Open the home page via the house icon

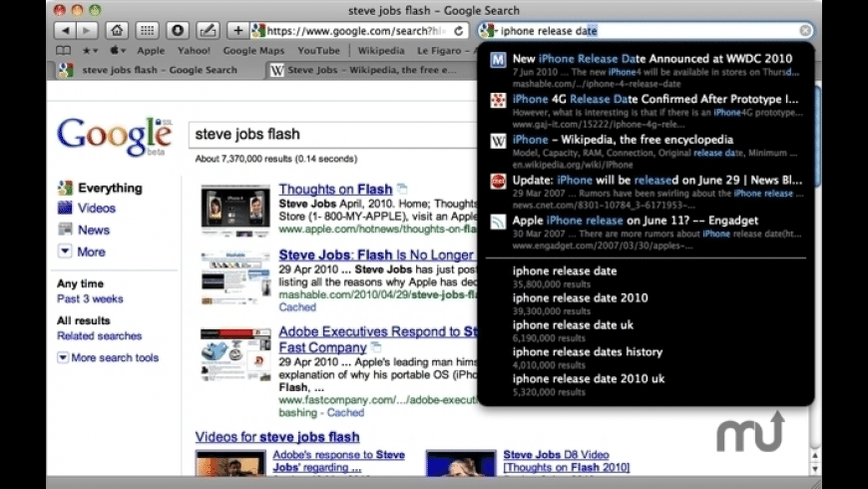pyautogui.click(x=117, y=31)
